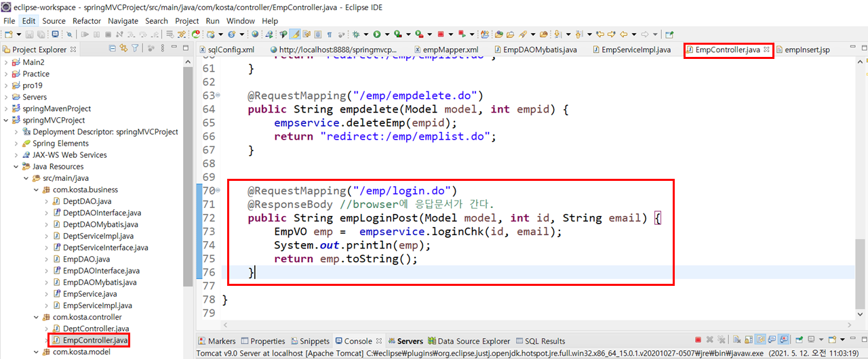The width and height of the screenshot is (868, 359).
Task: Click the Last Edit Location arrow icon
Action: click(x=599, y=34)
